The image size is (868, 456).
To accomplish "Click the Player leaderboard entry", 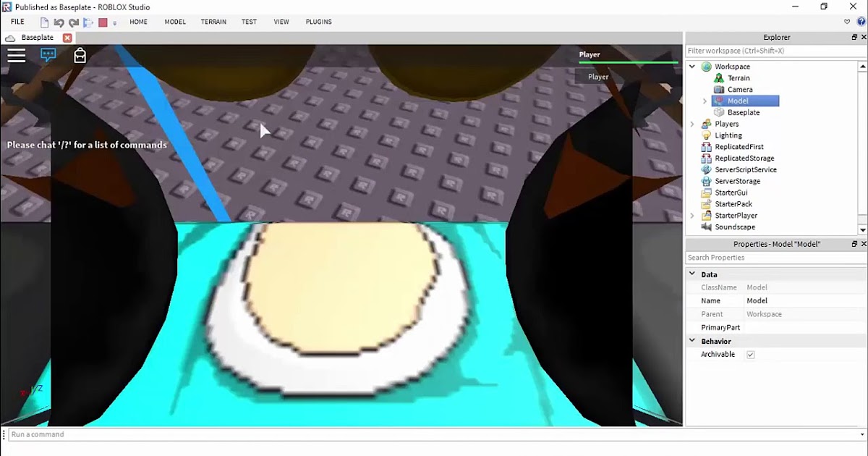I will 598,77.
